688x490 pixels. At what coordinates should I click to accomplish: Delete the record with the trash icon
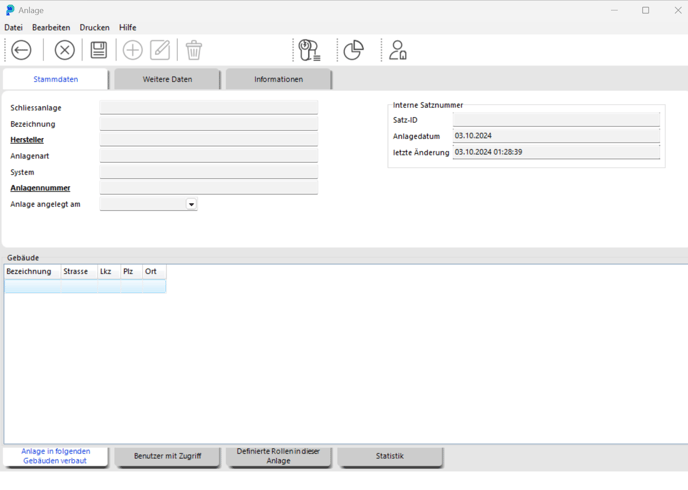tap(194, 50)
